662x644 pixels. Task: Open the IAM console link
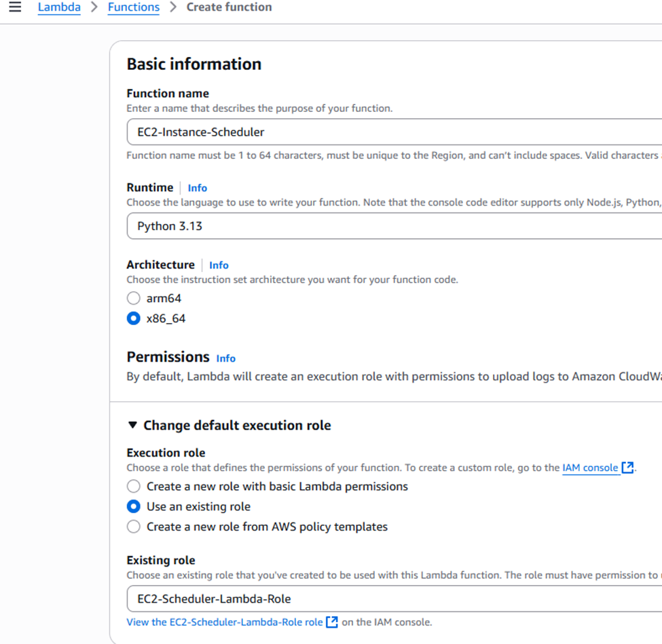[590, 468]
